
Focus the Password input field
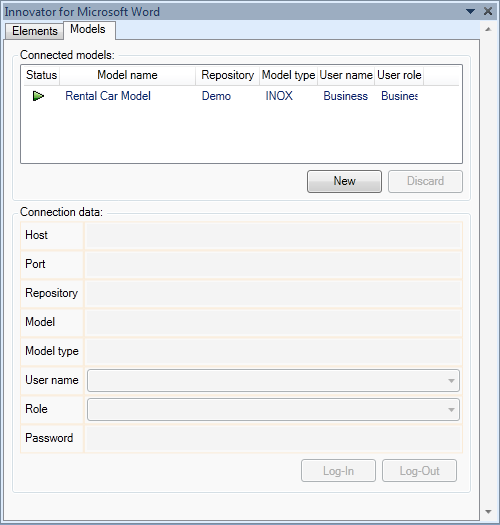pos(273,439)
